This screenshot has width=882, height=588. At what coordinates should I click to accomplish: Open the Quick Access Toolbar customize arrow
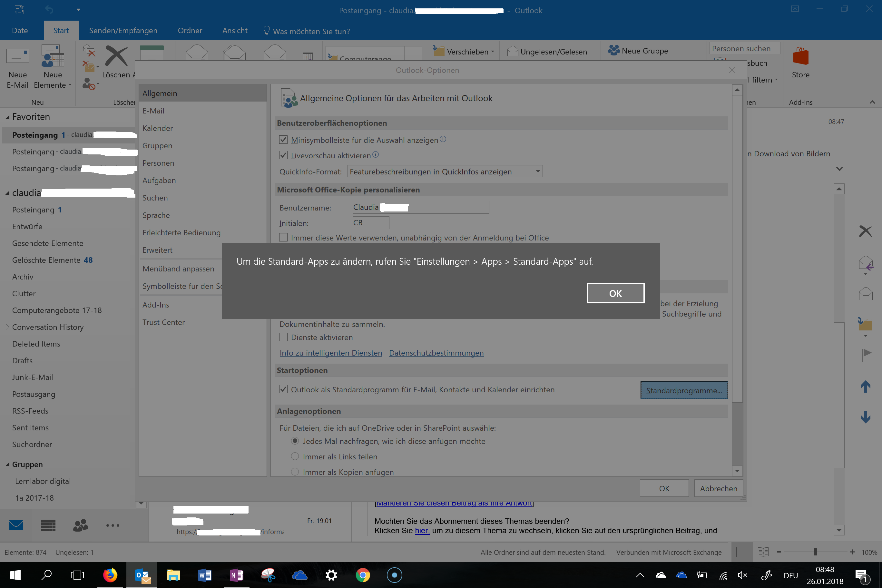[x=78, y=10]
